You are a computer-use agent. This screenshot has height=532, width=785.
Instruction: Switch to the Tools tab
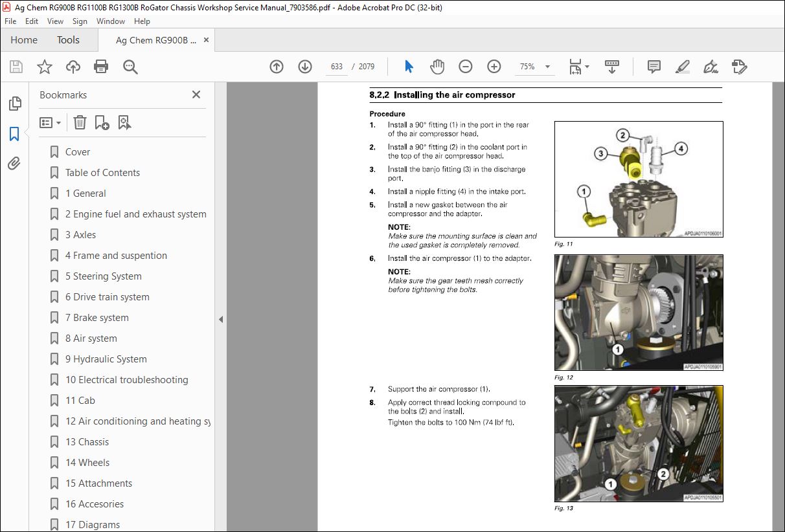coord(68,40)
